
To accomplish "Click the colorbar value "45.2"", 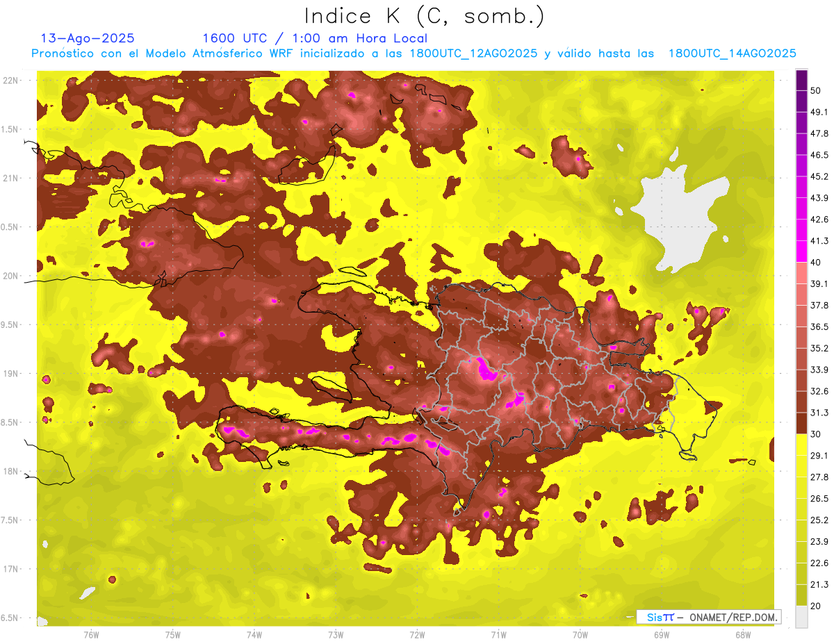I will (x=819, y=176).
